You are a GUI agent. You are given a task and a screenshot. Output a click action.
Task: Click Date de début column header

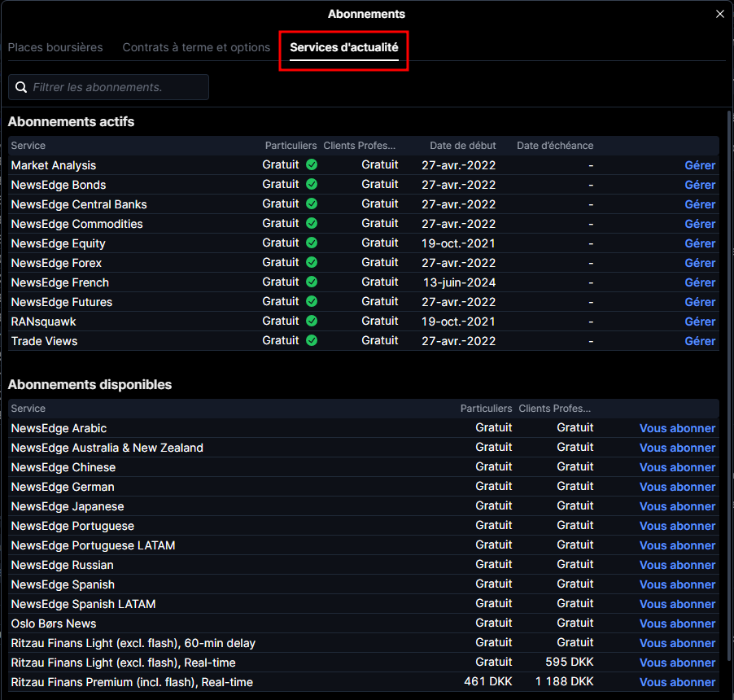point(462,146)
